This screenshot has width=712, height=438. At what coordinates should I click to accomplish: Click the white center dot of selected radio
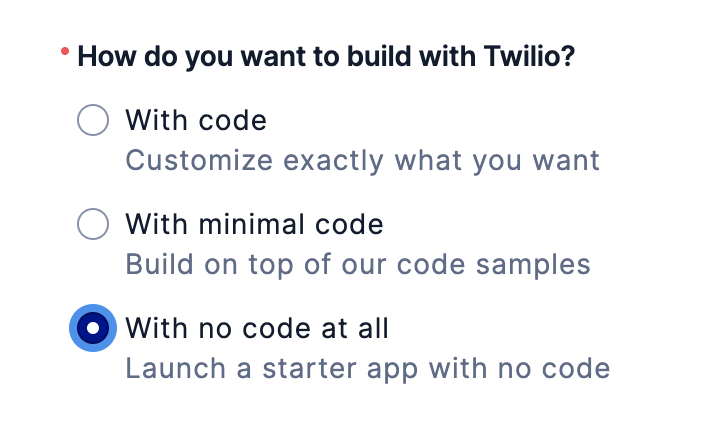click(93, 328)
